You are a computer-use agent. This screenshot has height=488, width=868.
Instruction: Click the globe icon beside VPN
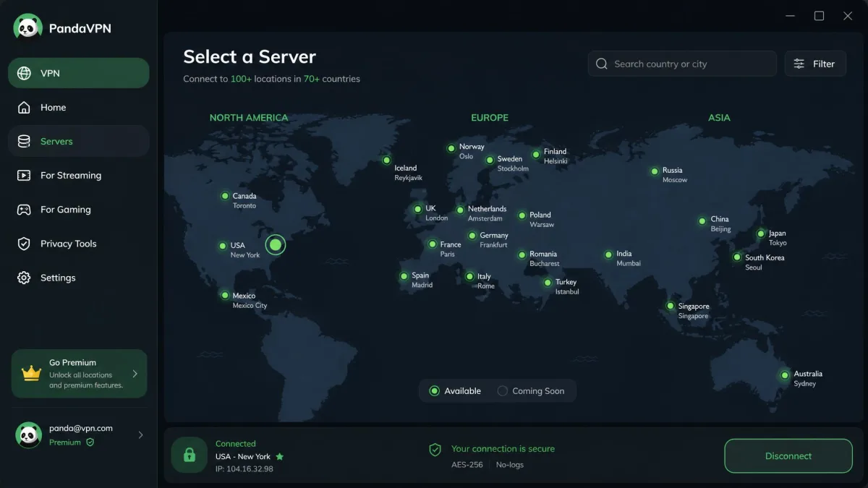tap(24, 73)
